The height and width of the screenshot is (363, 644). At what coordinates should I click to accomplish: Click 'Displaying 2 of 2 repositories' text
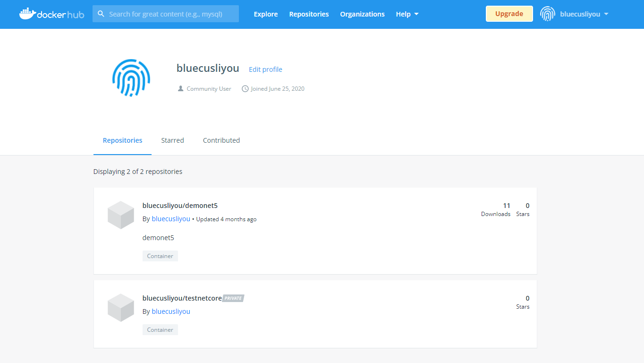(x=138, y=172)
